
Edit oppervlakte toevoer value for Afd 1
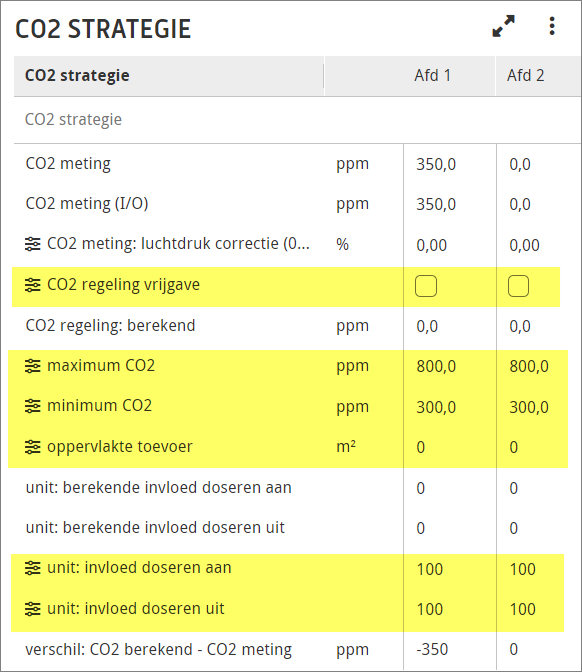pyautogui.click(x=421, y=447)
